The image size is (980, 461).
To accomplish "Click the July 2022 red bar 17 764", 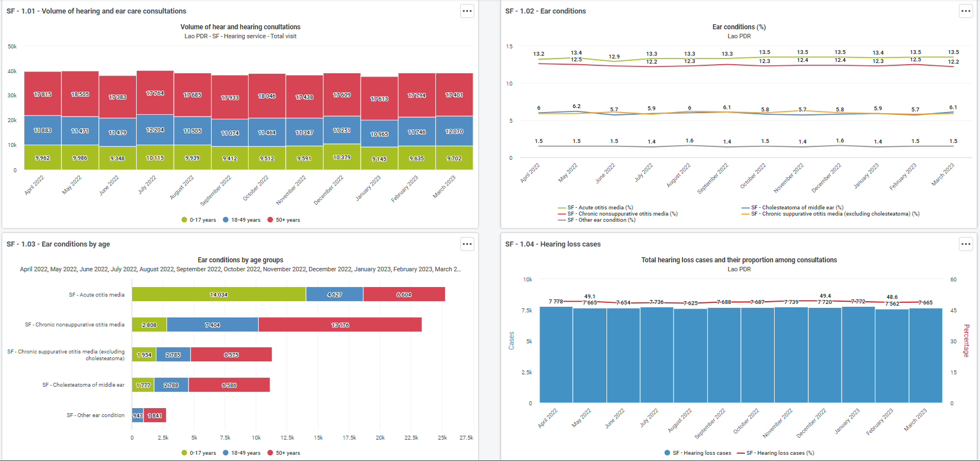I will [x=155, y=93].
